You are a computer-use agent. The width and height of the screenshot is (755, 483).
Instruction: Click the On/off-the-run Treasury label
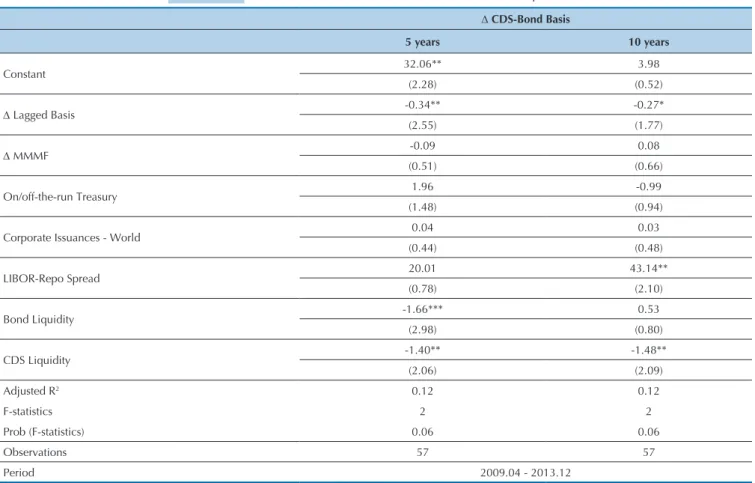click(60, 197)
